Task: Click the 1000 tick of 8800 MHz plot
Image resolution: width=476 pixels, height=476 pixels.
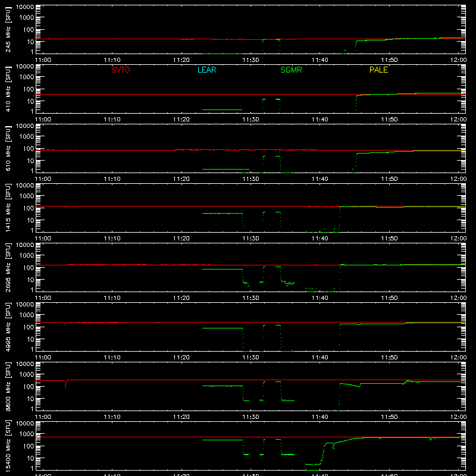Action: [27, 375]
